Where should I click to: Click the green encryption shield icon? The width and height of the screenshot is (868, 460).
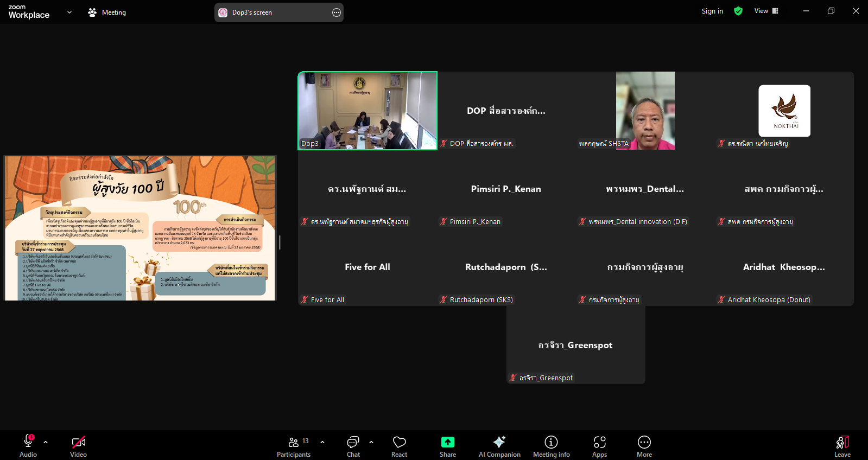738,11
